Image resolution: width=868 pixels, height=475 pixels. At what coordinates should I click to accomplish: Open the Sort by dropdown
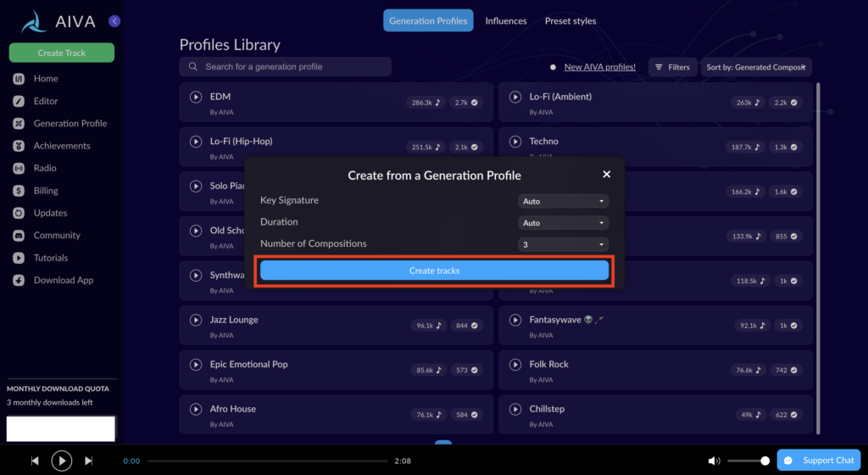point(756,67)
